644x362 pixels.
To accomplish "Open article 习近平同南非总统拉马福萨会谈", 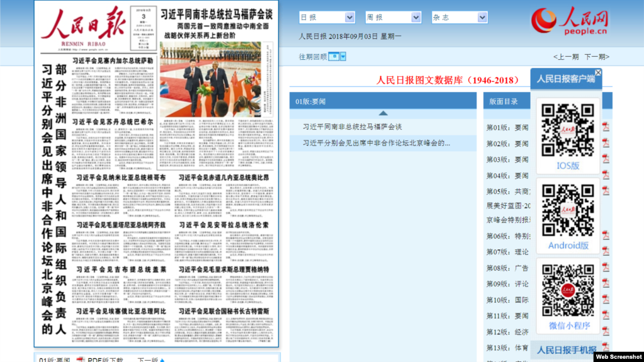I will [x=352, y=127].
